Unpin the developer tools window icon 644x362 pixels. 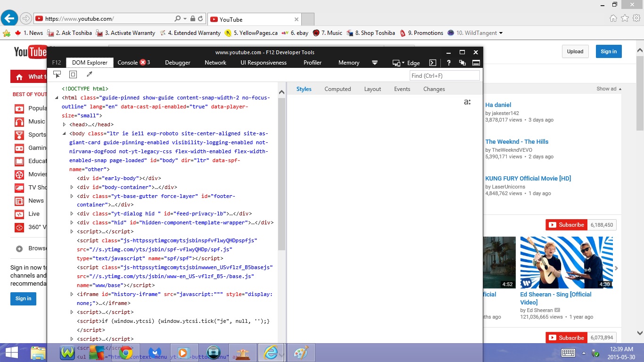point(462,63)
